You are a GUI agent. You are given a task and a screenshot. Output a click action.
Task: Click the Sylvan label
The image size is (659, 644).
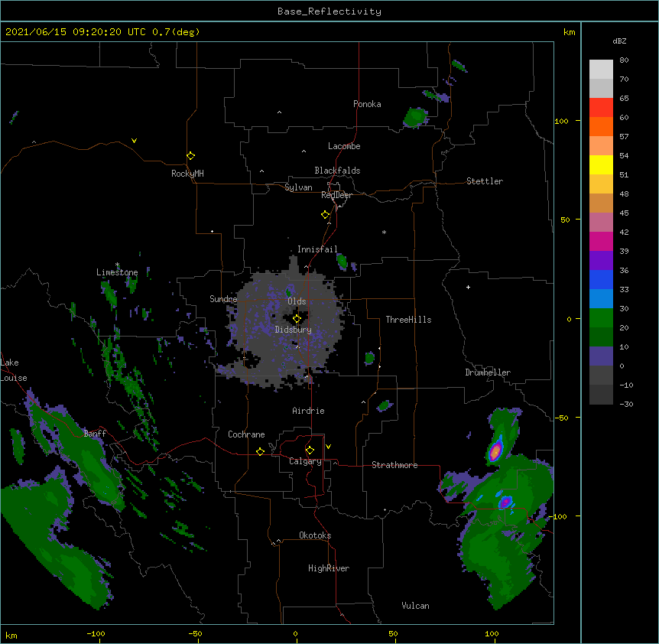coord(298,187)
